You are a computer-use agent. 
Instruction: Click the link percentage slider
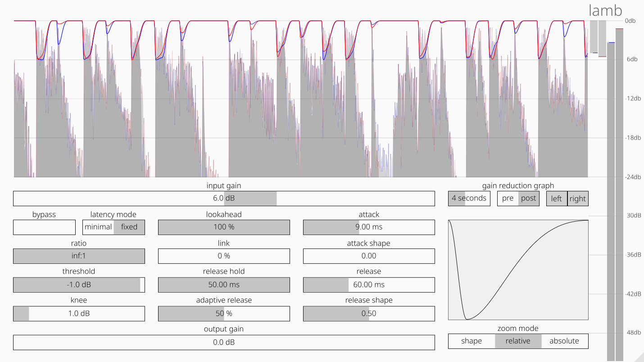(224, 256)
